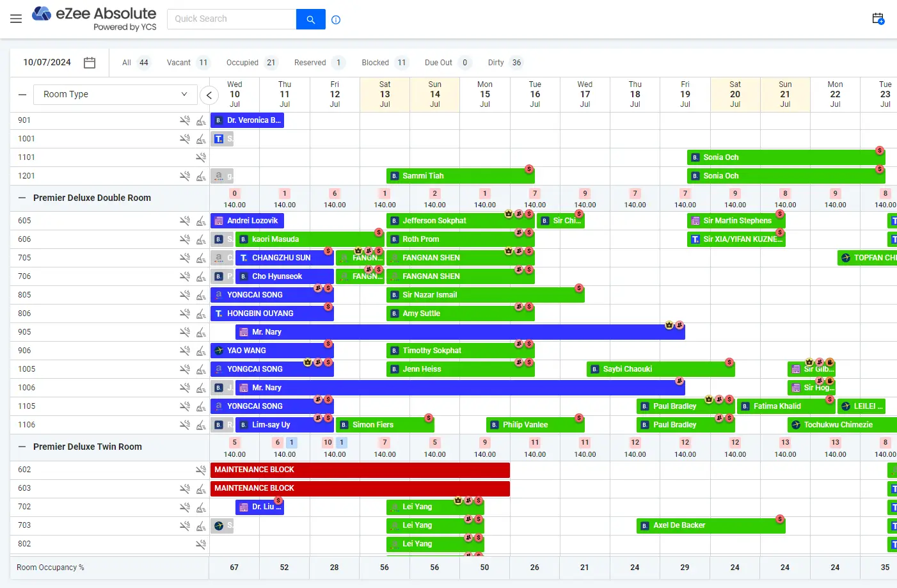The image size is (897, 588).
Task: Click the no-smoking icon for room 605
Action: 185,221
